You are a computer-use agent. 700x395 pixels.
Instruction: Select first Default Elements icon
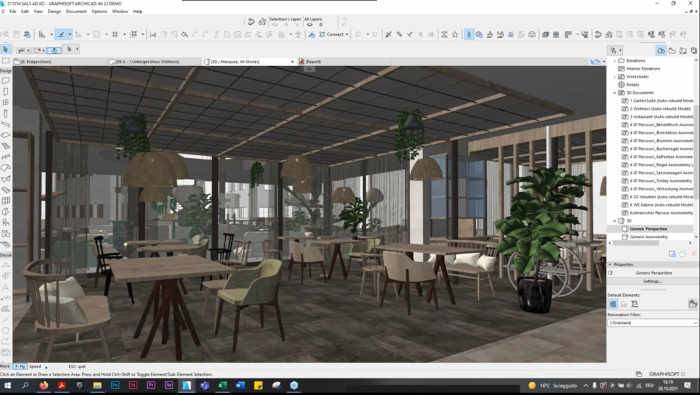[613, 304]
